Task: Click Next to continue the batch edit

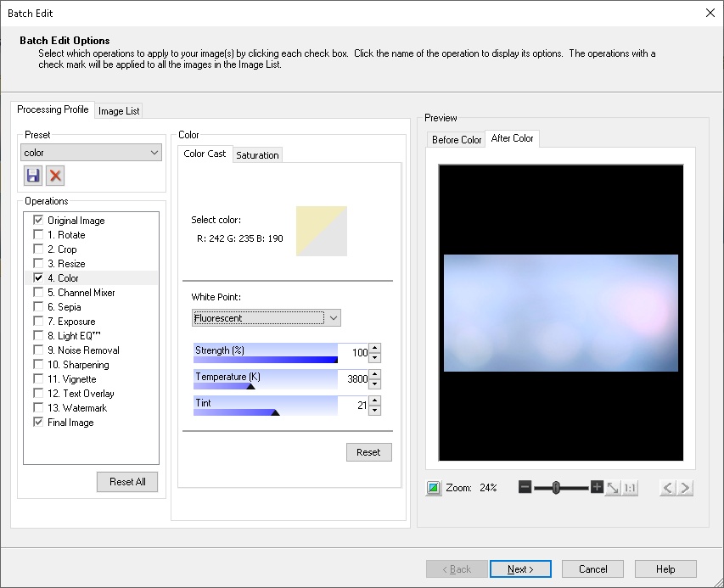Action: point(520,568)
